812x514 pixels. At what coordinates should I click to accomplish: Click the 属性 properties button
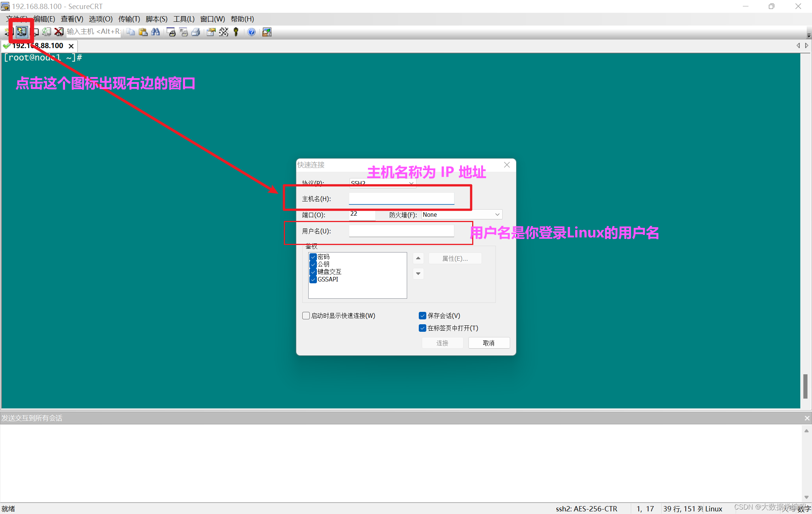pos(455,259)
